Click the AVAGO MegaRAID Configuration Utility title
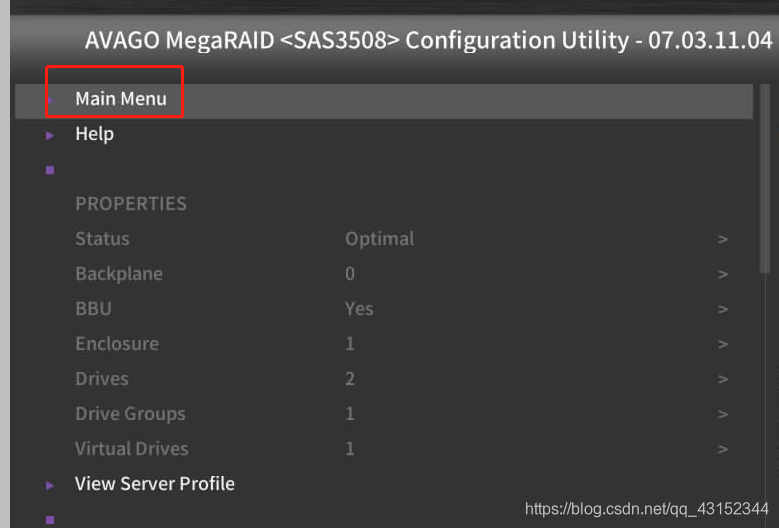Screen dimensions: 779x528 click(x=428, y=40)
